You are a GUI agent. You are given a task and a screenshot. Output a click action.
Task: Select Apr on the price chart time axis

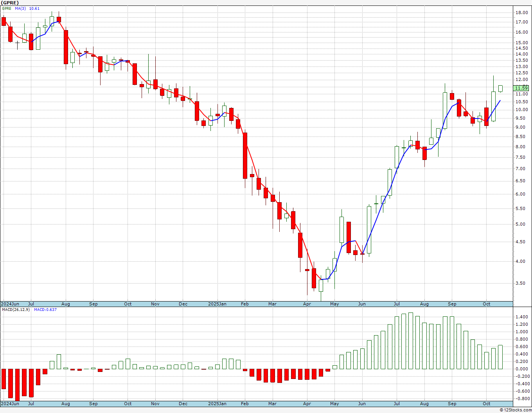click(x=307, y=304)
